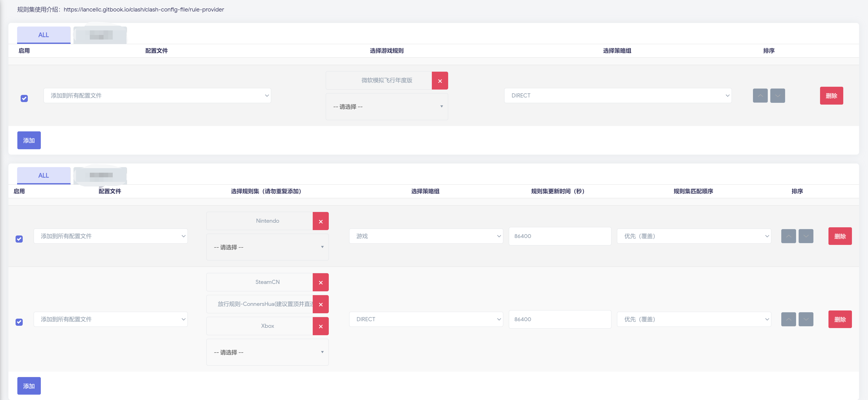Remove the SteamCN rule set tag
The height and width of the screenshot is (400, 868).
(x=320, y=282)
